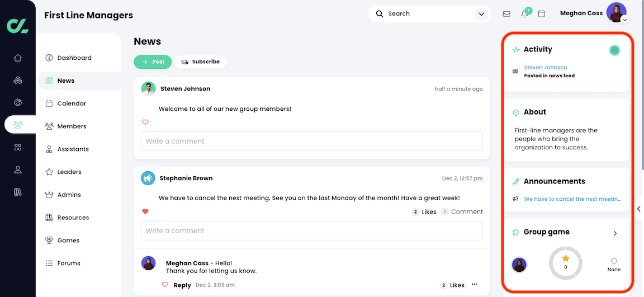
Task: Click the Subscribe button
Action: tap(201, 62)
